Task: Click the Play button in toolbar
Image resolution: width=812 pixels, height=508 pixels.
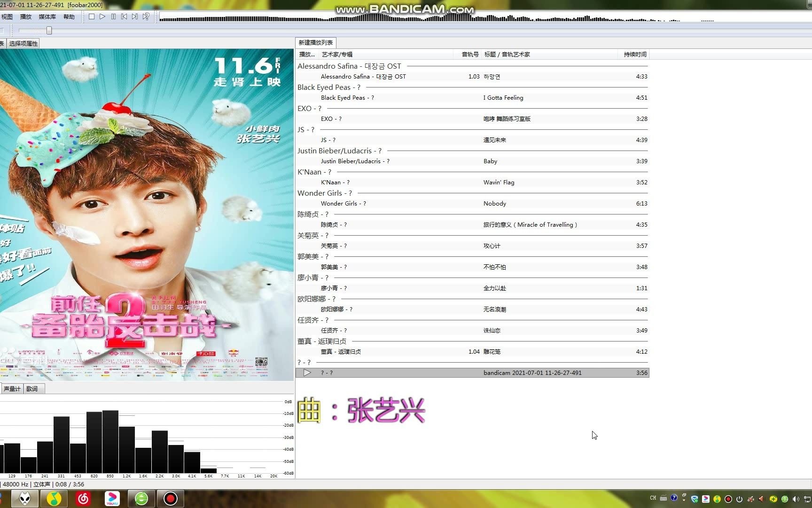Action: 102,16
